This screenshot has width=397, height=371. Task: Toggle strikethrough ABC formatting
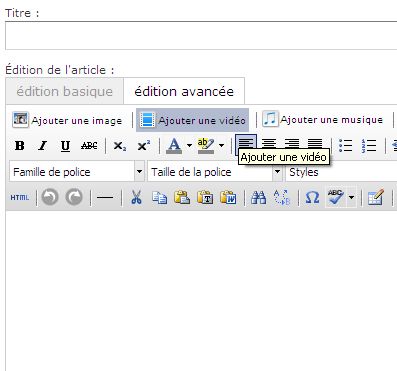click(x=89, y=146)
